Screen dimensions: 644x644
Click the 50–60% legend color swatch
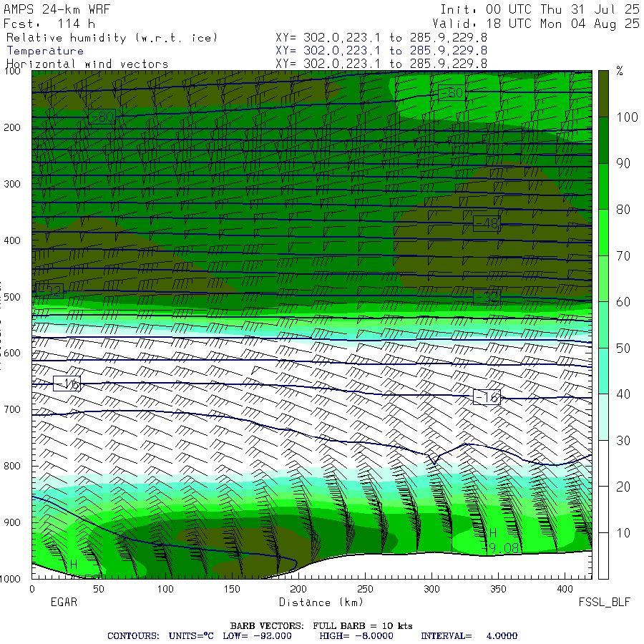tap(603, 325)
